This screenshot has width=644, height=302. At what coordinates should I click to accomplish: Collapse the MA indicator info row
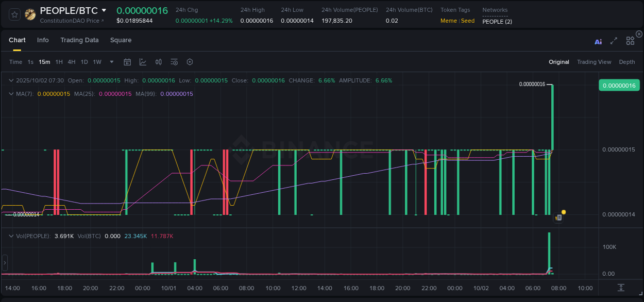coord(11,94)
